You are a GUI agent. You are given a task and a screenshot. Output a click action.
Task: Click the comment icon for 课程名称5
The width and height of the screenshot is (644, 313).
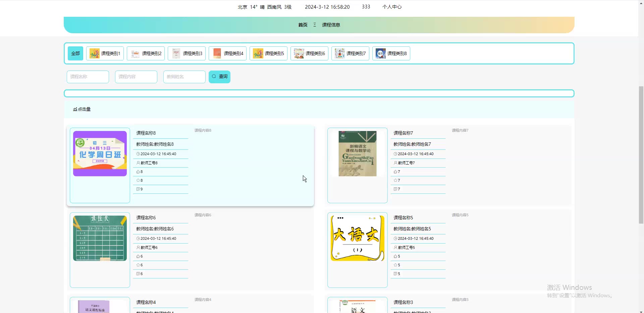tap(395, 274)
